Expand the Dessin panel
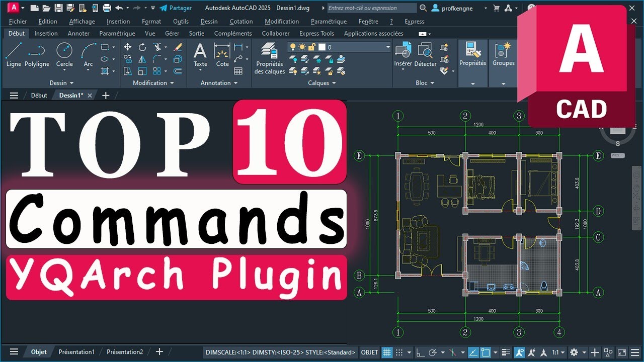Screen dimensions: 644x362 61,83
